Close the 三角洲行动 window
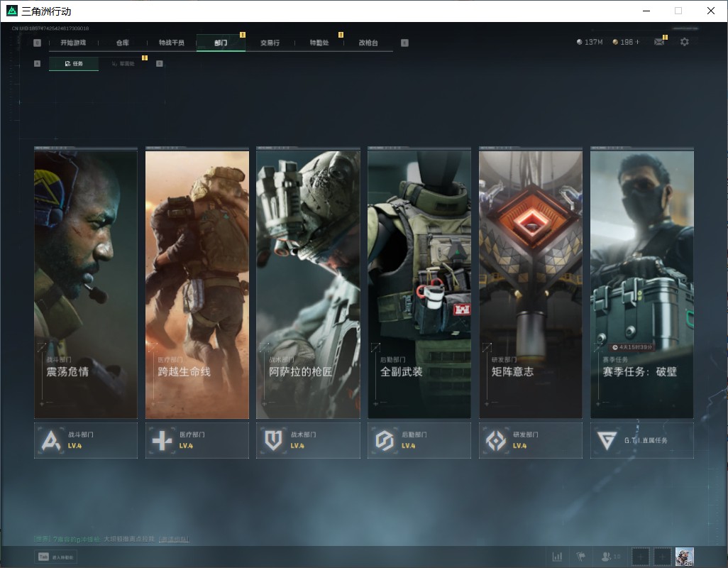 [711, 11]
